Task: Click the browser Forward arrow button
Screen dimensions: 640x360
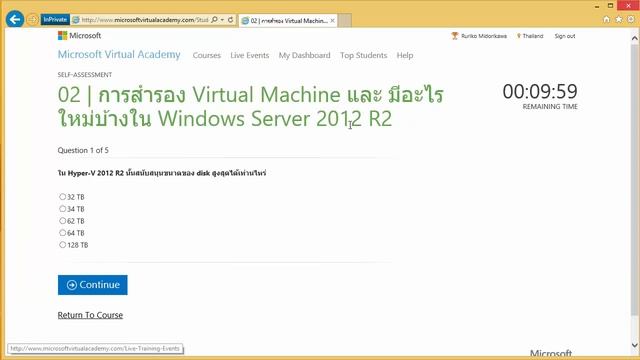Action: [32, 20]
